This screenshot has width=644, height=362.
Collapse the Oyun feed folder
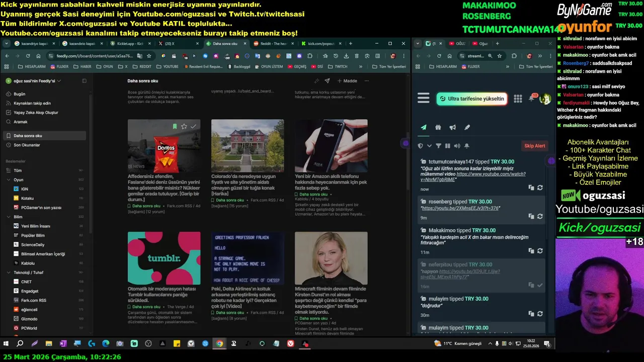9,179
